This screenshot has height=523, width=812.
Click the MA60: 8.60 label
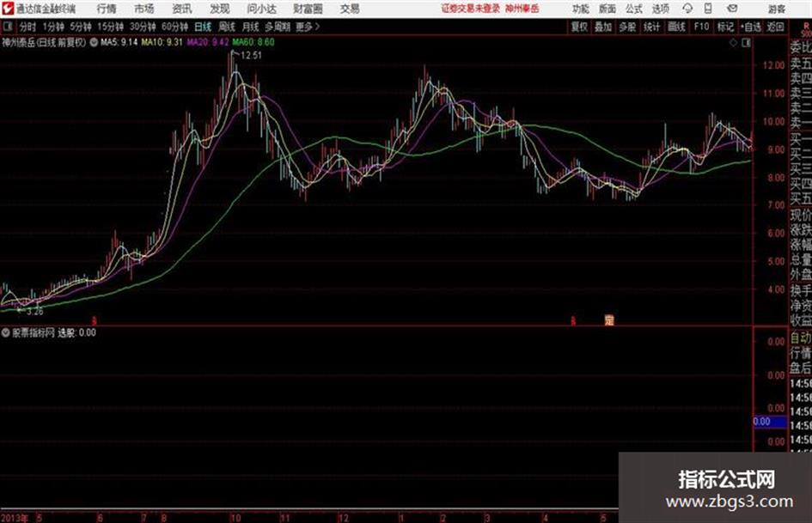[253, 42]
